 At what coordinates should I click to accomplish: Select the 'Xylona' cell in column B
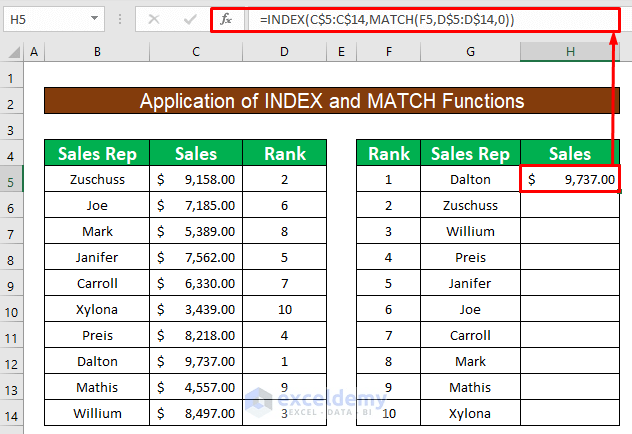click(x=97, y=309)
